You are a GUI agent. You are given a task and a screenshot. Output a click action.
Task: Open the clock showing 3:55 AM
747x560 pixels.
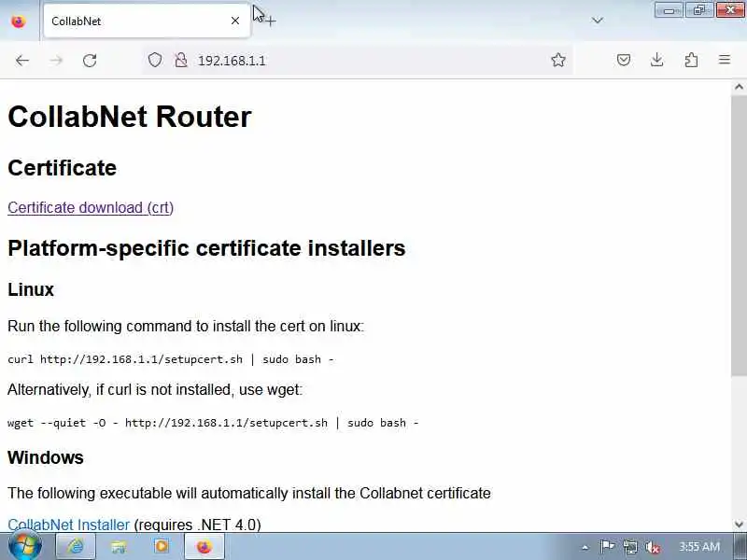699,546
